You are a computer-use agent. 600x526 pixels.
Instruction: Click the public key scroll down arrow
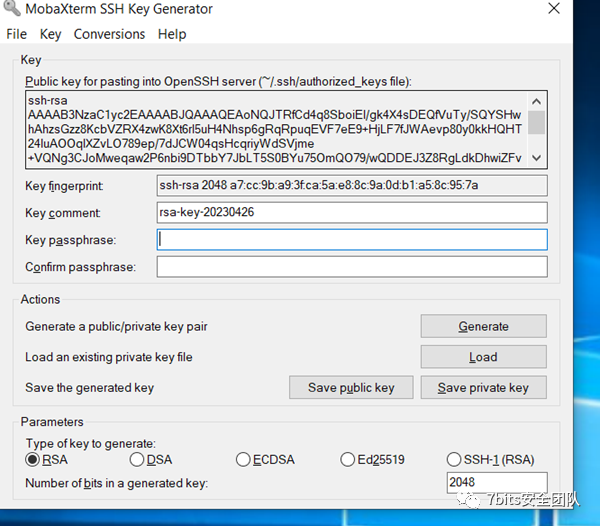coord(536,158)
